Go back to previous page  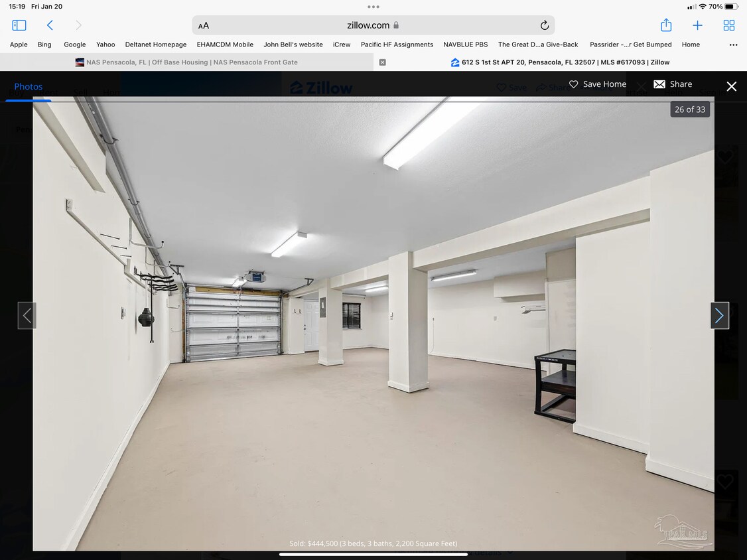click(x=50, y=25)
